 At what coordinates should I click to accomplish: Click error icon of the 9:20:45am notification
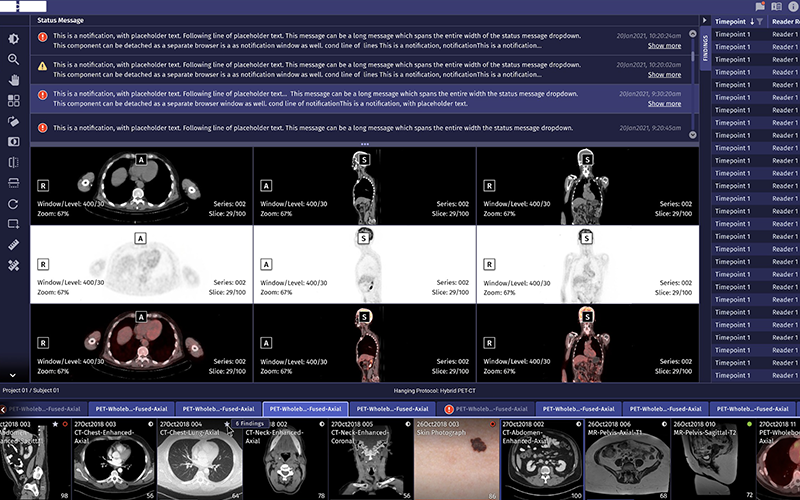tap(43, 128)
